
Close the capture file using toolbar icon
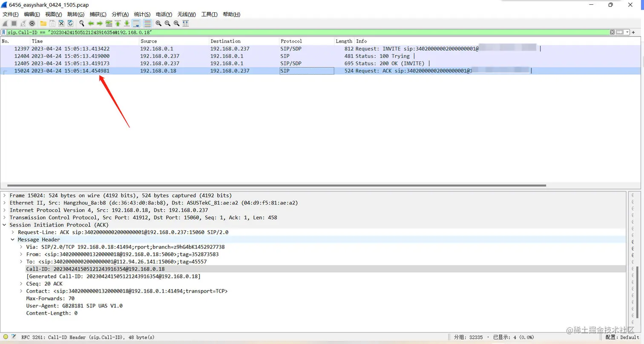pos(61,23)
